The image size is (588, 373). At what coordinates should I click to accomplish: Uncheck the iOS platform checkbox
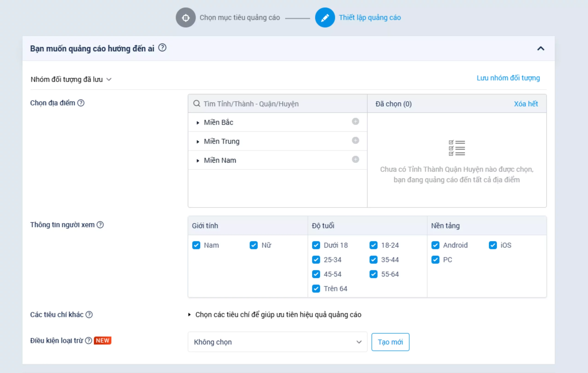coord(492,245)
